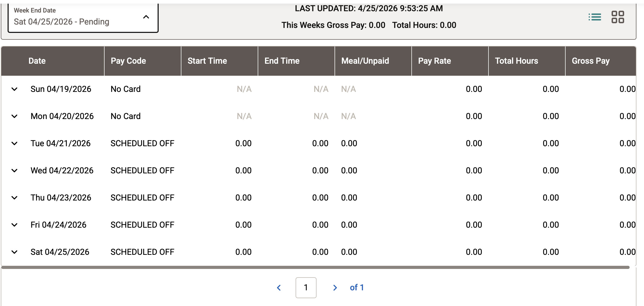Viewport: 644px width, 306px height.
Task: Click the Monday End Time N/A cell
Action: click(x=321, y=116)
